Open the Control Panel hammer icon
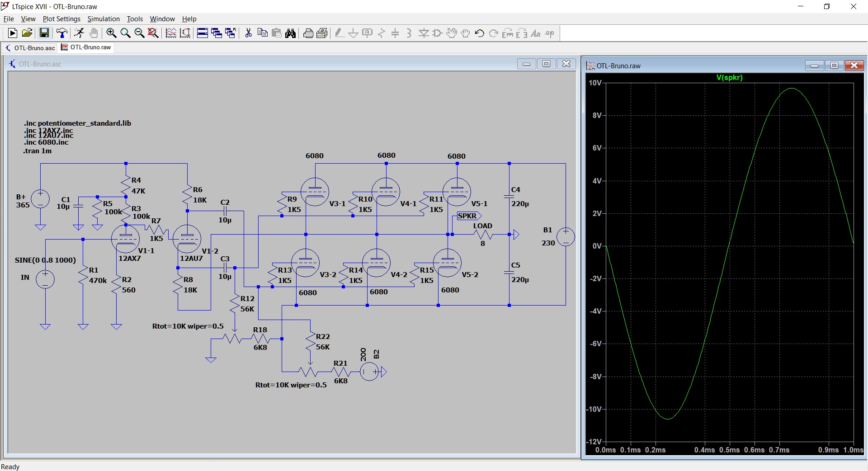Screen dimensions: 868x471 61,33
